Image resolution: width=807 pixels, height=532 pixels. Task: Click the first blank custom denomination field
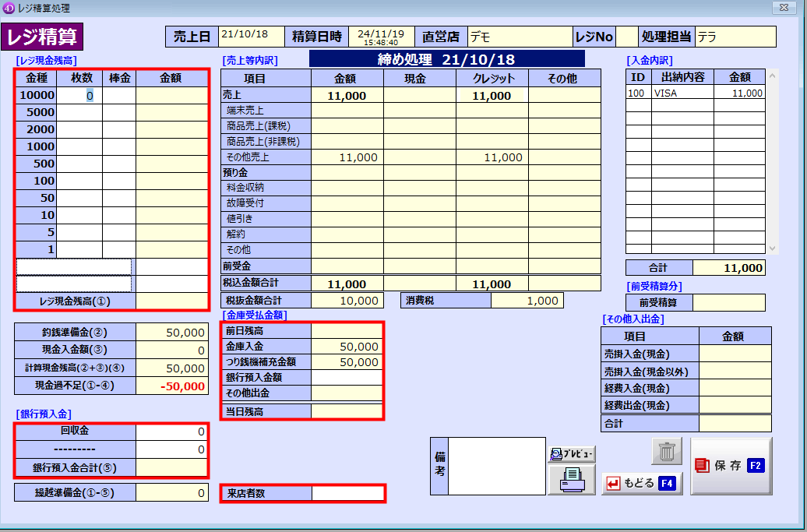coord(73,267)
